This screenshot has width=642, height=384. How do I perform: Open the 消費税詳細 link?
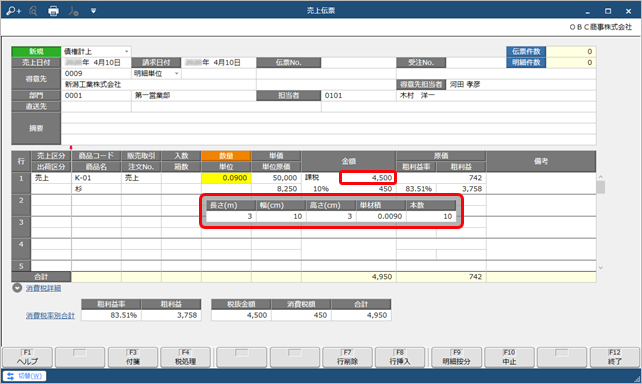[43, 288]
